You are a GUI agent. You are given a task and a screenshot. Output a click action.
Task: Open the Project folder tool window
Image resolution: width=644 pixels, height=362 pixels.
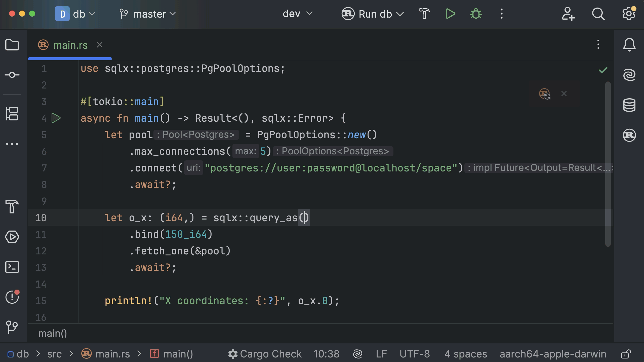(12, 45)
